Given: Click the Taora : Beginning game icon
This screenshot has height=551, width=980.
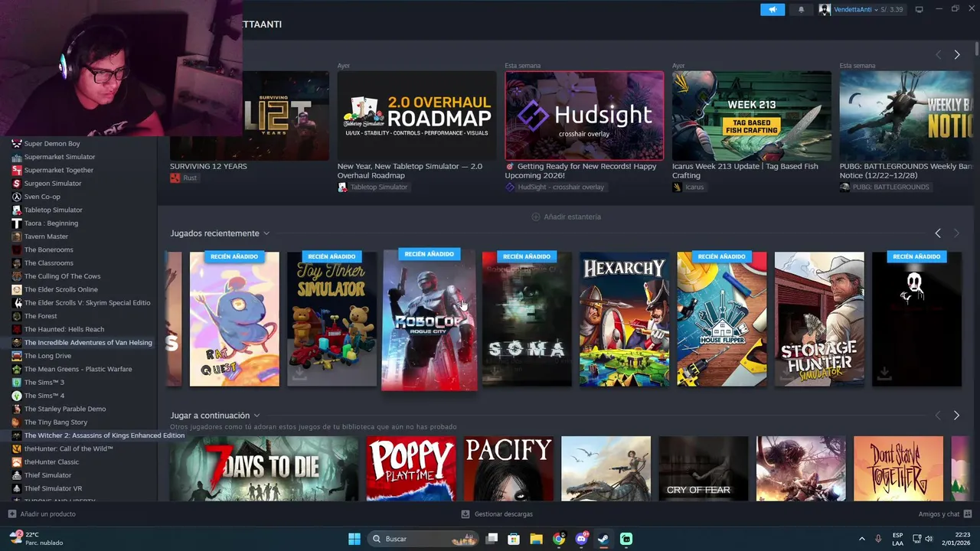Looking at the screenshot, I should [x=17, y=223].
